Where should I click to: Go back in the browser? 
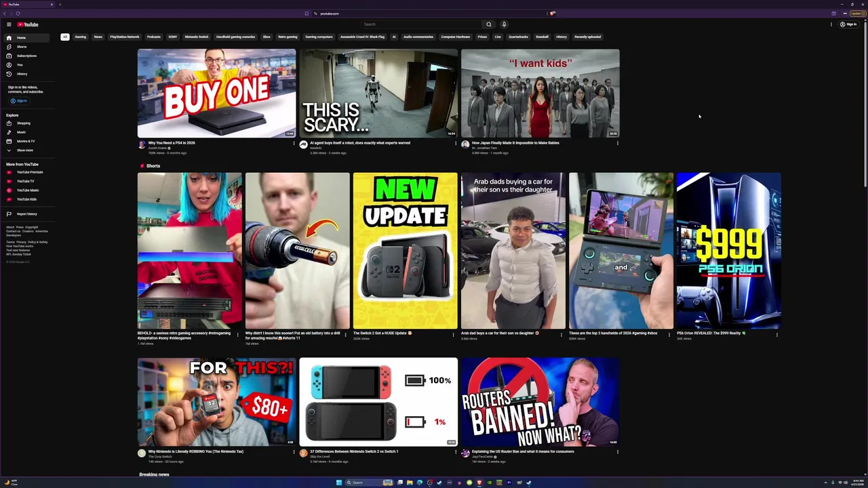6,14
